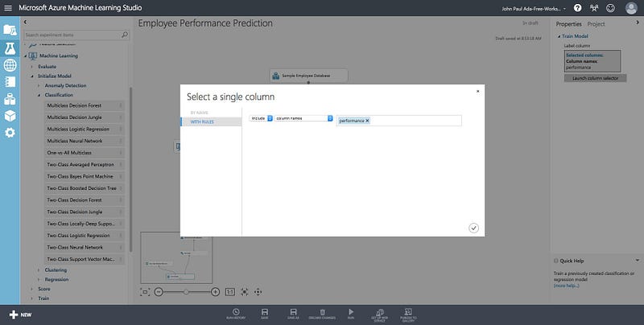
Task: Click the Run play icon
Action: coord(351,314)
